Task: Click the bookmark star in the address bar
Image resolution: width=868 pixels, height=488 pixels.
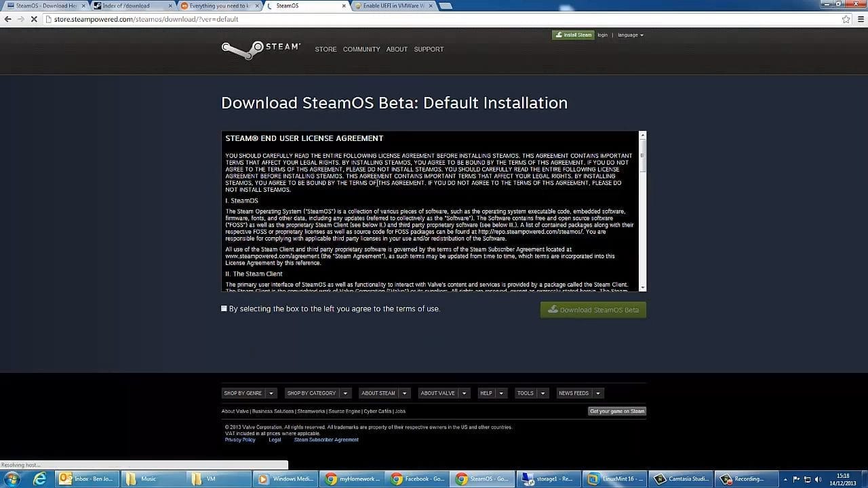Action: 846,19
